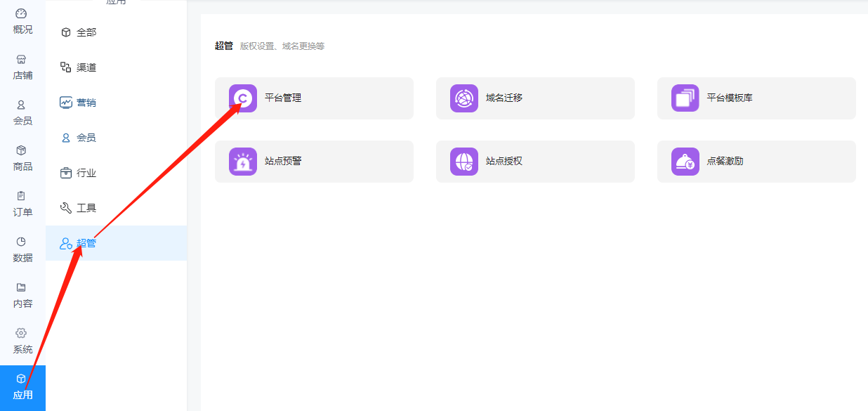Select 渠道 text in app category list
This screenshot has height=411, width=868.
coord(86,67)
